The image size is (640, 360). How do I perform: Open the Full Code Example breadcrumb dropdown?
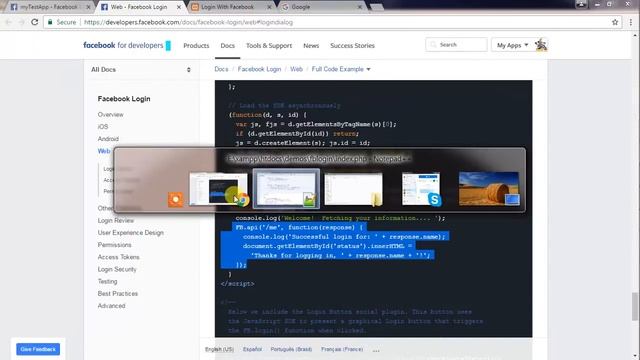point(341,69)
